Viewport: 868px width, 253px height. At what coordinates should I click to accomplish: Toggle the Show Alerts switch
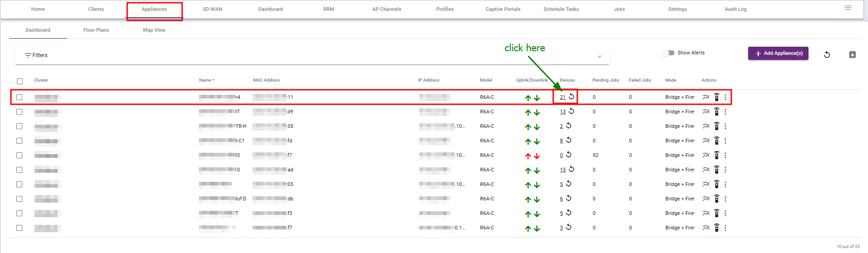[668, 53]
